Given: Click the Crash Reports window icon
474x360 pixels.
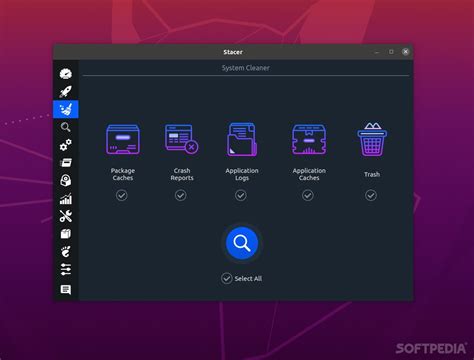Looking at the screenshot, I should coord(182,139).
